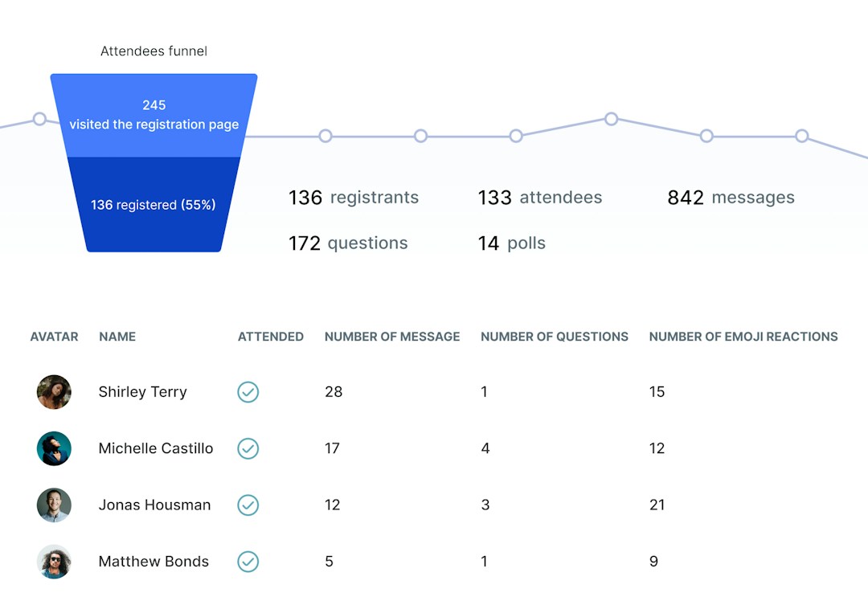868x605 pixels.
Task: Click attended checkmark for Michelle Castillo
Action: [x=248, y=448]
